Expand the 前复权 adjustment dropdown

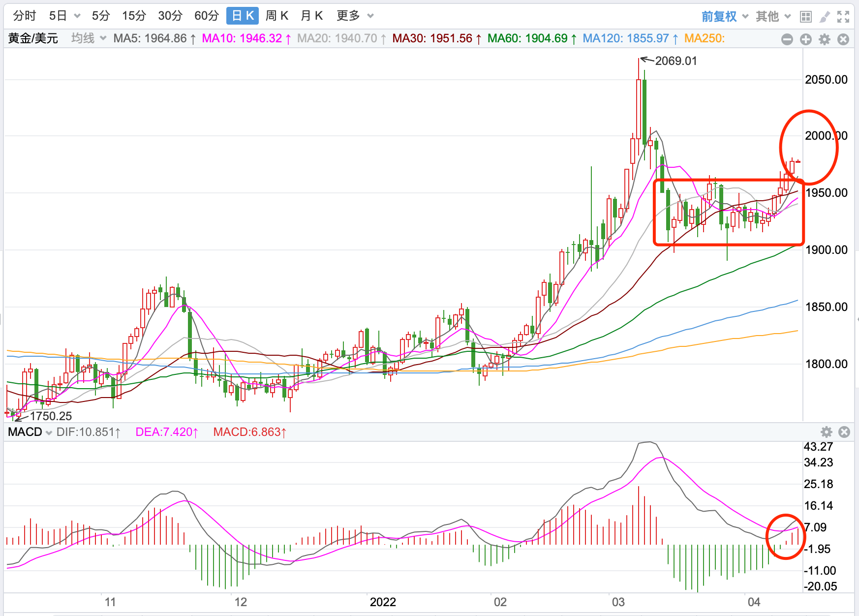pyautogui.click(x=725, y=17)
